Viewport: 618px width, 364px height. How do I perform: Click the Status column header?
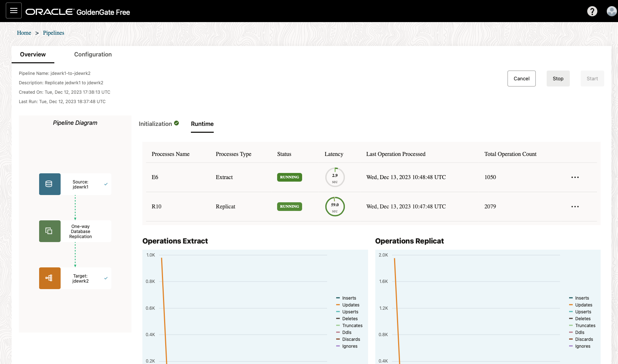coord(284,154)
